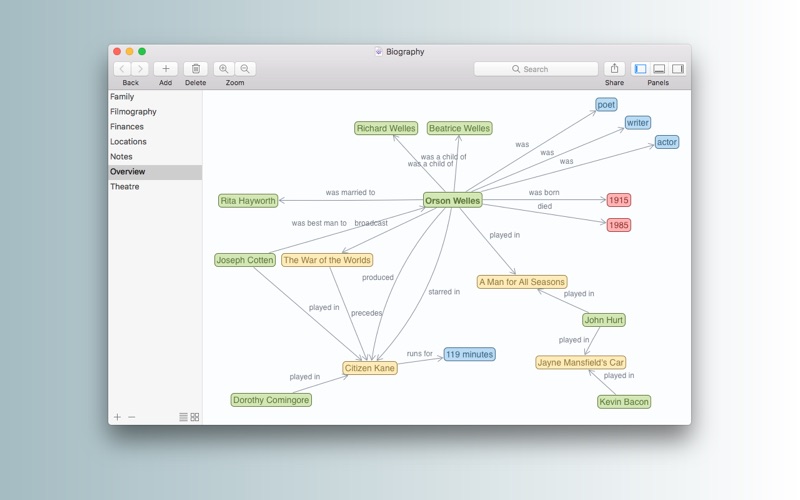This screenshot has width=800, height=500.
Task: Delete selection using the trash icon
Action: 195,69
